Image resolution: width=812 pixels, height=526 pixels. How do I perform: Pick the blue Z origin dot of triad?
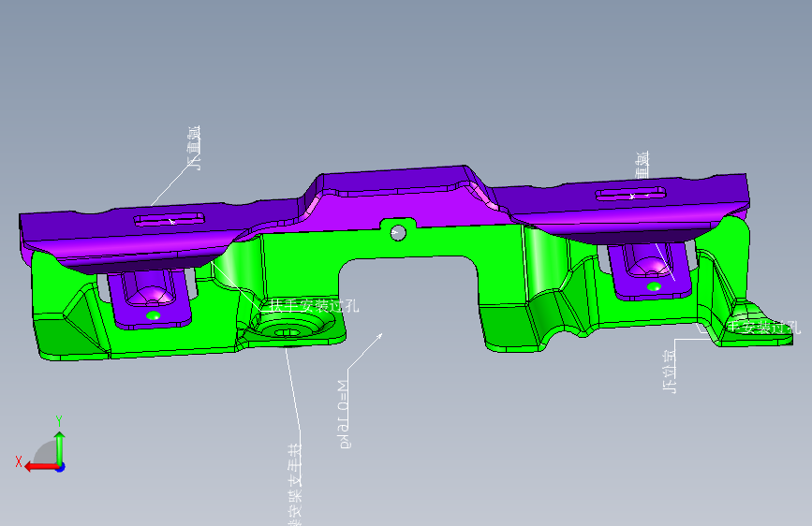pyautogui.click(x=61, y=467)
